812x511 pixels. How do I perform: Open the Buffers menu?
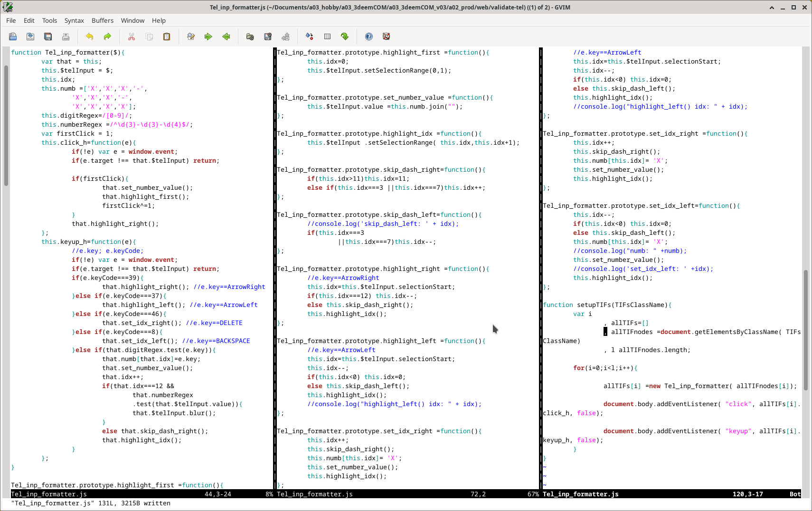click(103, 20)
